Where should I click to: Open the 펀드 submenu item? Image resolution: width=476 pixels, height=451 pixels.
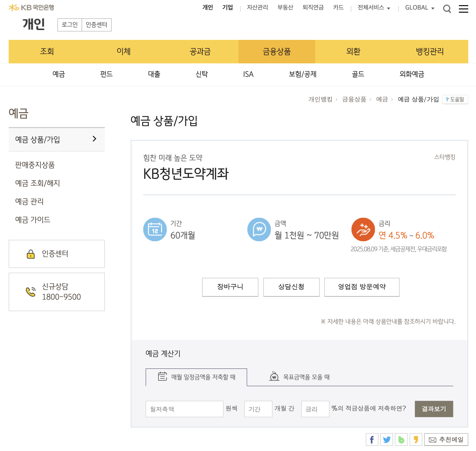pos(106,74)
